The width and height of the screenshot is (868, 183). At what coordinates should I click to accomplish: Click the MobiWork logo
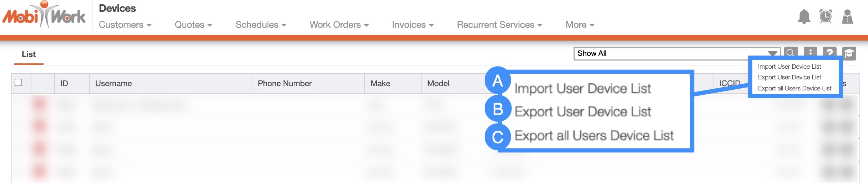[44, 16]
